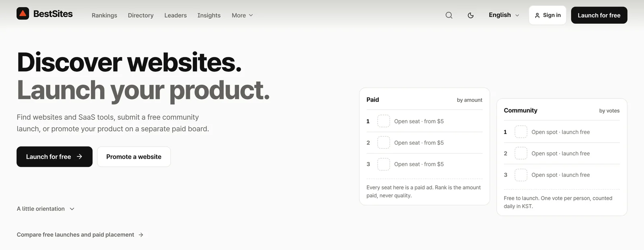The width and height of the screenshot is (644, 250).
Task: Click third-row 'Open seat · from $5' text
Action: 419,164
